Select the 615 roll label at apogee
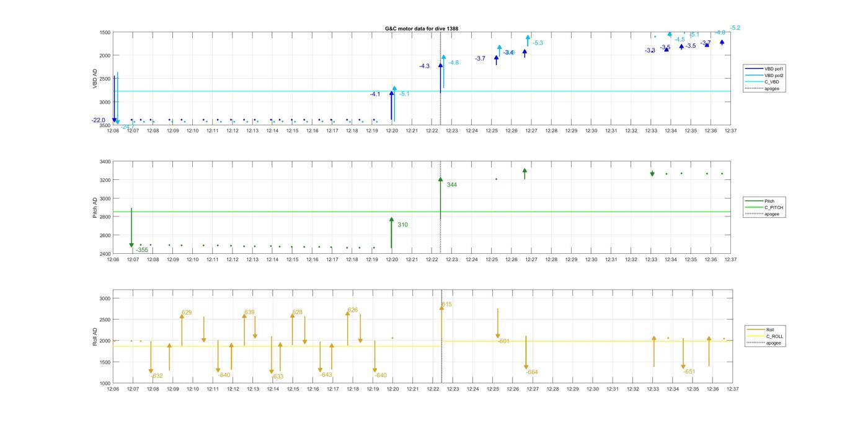The width and height of the screenshot is (868, 430). pos(446,305)
